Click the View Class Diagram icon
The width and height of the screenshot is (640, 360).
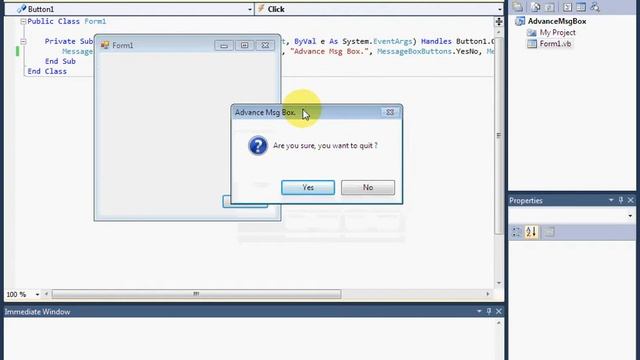pyautogui.click(x=595, y=7)
